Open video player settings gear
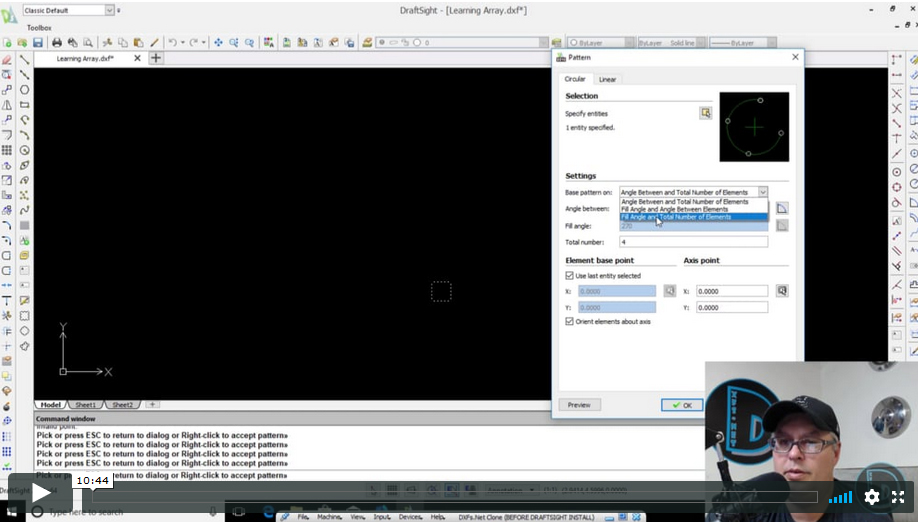The image size is (918, 522). point(872,497)
